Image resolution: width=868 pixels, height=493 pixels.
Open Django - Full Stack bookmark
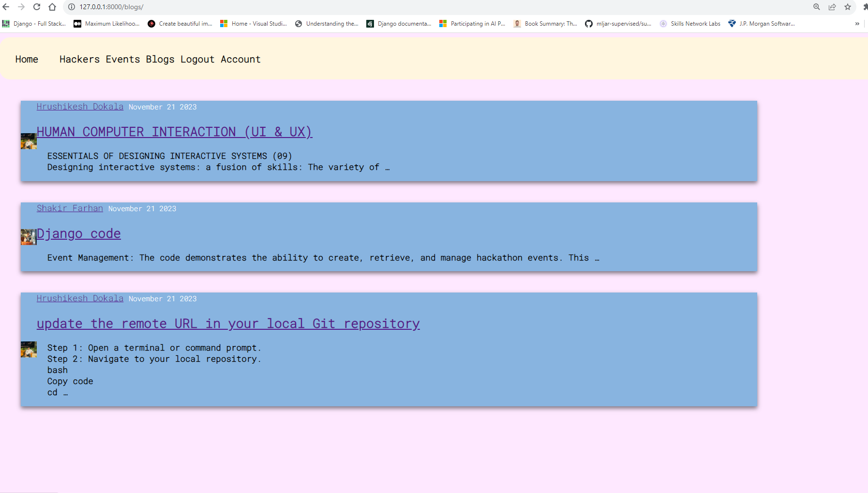(34, 24)
